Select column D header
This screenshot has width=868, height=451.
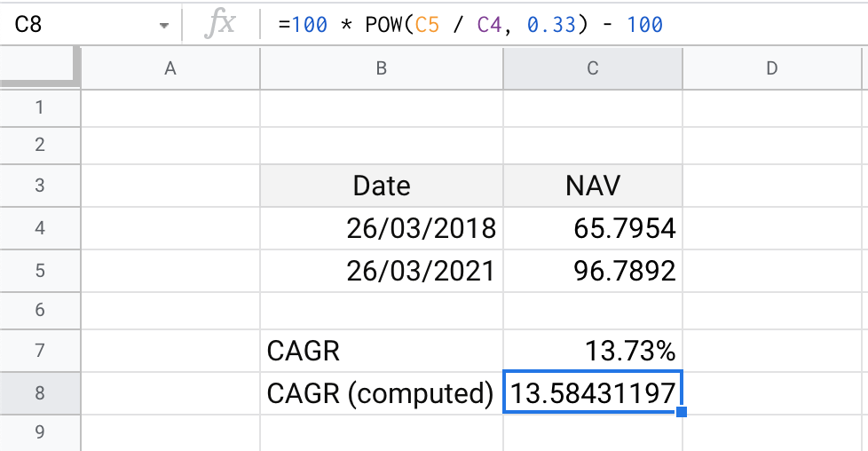coord(772,68)
